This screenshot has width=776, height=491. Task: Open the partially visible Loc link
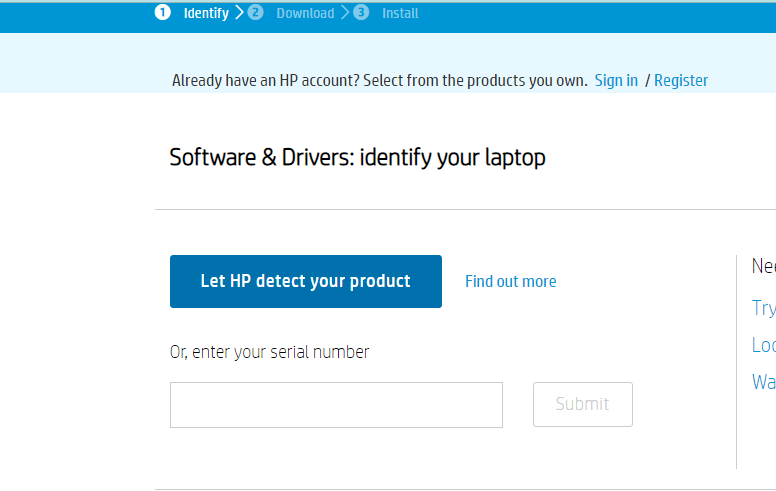[764, 345]
